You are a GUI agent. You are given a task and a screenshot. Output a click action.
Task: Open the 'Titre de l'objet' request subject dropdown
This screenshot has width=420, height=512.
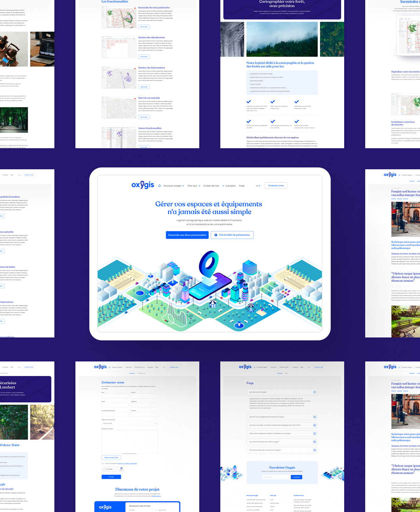(x=130, y=423)
